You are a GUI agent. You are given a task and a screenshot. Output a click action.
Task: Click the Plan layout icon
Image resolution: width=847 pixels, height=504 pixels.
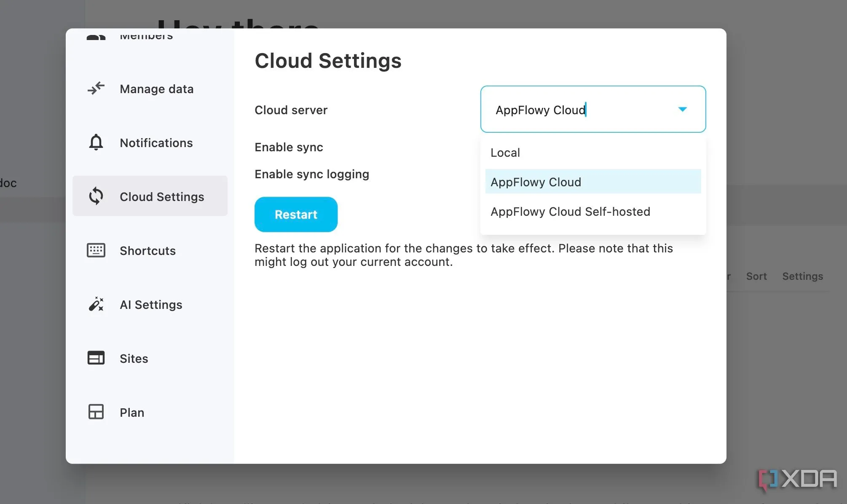pyautogui.click(x=96, y=412)
